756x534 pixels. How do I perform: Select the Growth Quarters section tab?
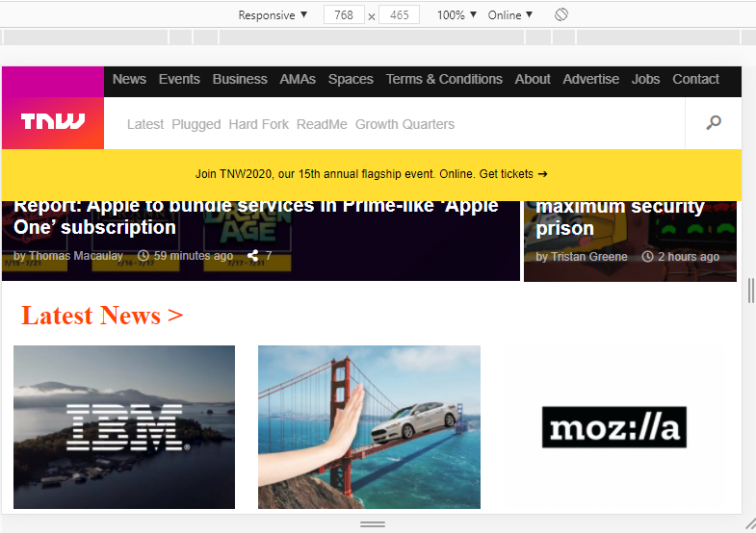(x=404, y=124)
